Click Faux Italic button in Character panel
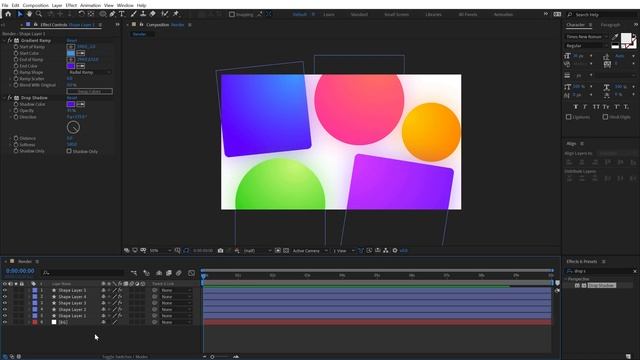 coord(585,107)
